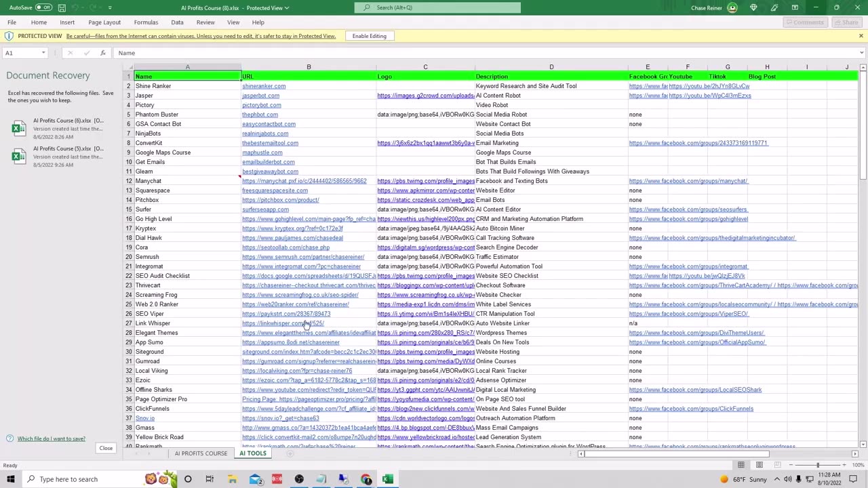Open Task View icon in taskbar
The width and height of the screenshot is (868, 488).
pyautogui.click(x=210, y=479)
